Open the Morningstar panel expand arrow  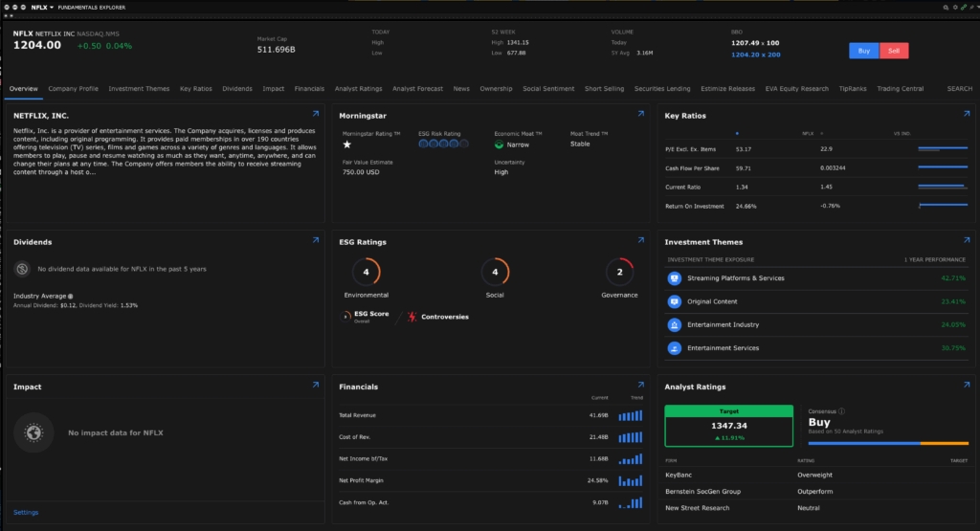coord(640,114)
